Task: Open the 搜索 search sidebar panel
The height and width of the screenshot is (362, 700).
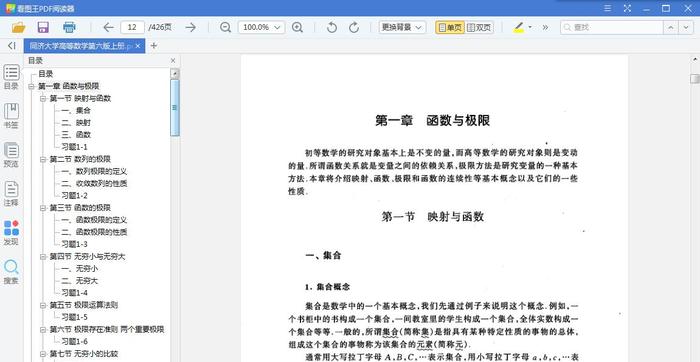Action: [12, 271]
